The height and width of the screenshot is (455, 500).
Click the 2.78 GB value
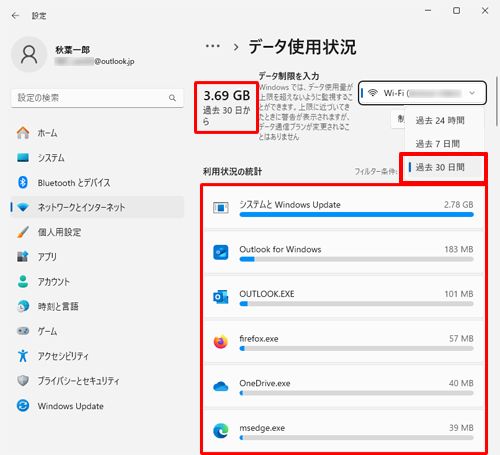(458, 204)
